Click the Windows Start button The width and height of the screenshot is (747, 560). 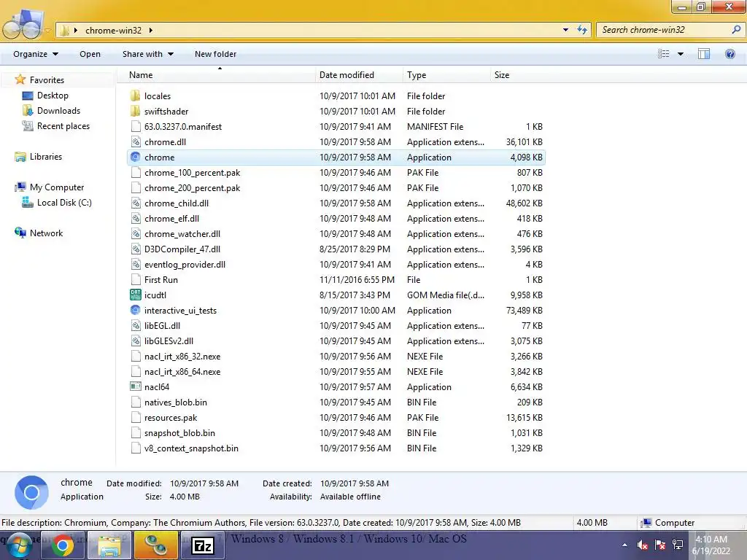pos(19,545)
